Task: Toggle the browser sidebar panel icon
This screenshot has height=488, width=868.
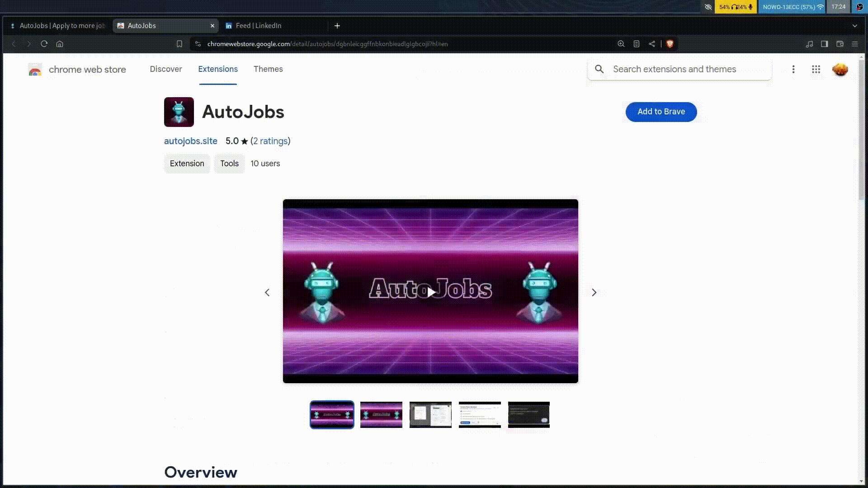Action: 825,44
